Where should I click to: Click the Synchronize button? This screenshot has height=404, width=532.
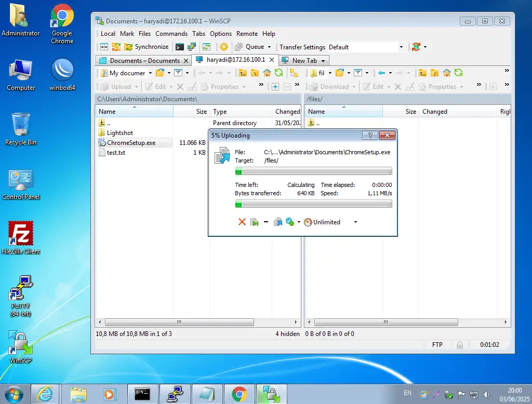[x=146, y=47]
